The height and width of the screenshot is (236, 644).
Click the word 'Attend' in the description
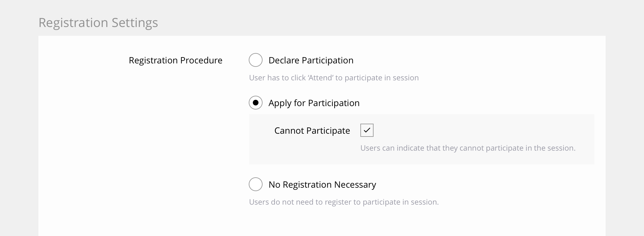pyautogui.click(x=320, y=78)
